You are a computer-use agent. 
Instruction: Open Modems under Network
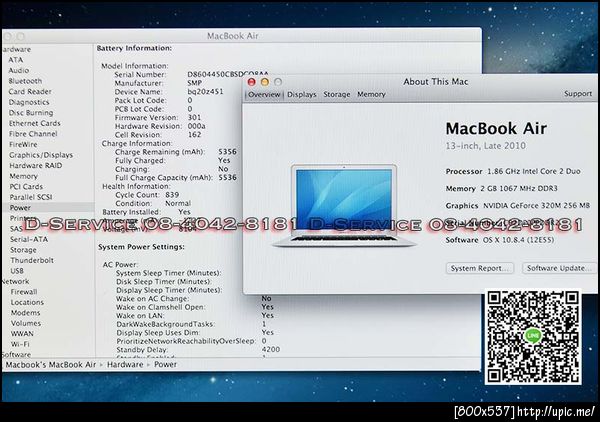click(25, 313)
